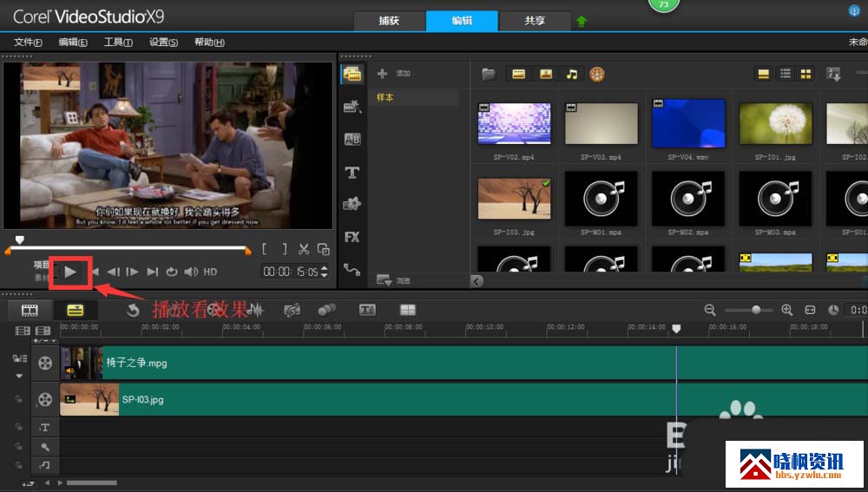Import media files via folder icon
This screenshot has width=868, height=492.
pos(488,74)
